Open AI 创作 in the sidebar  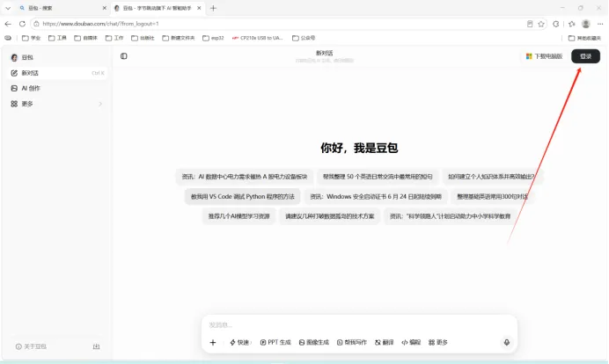click(x=57, y=89)
